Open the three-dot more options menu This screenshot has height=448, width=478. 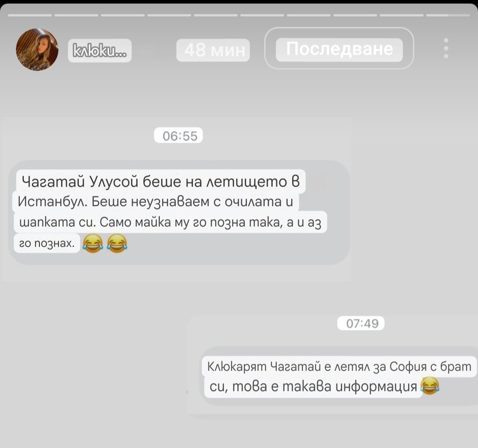[446, 48]
